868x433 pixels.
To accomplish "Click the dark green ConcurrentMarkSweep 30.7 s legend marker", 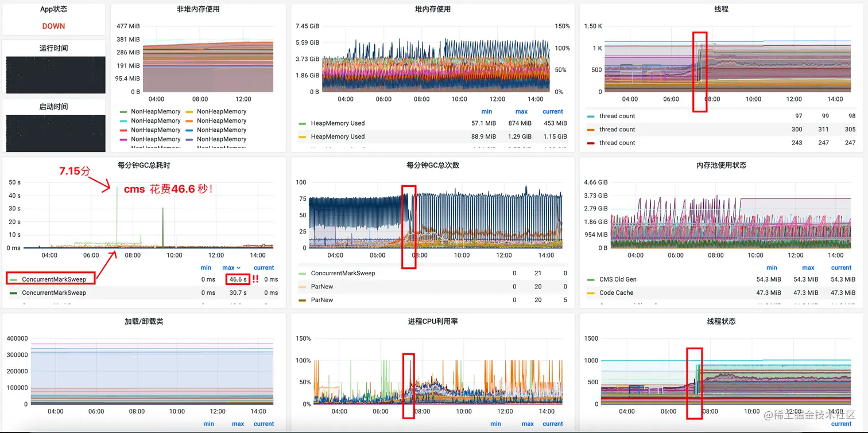I will [x=13, y=293].
